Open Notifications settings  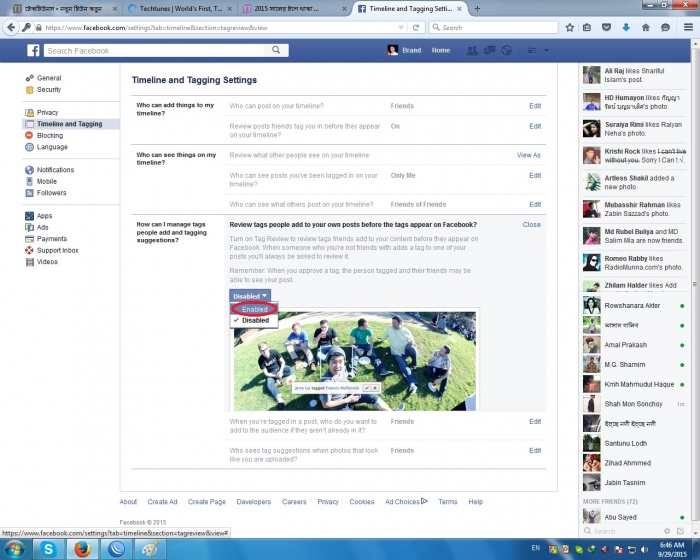click(55, 170)
